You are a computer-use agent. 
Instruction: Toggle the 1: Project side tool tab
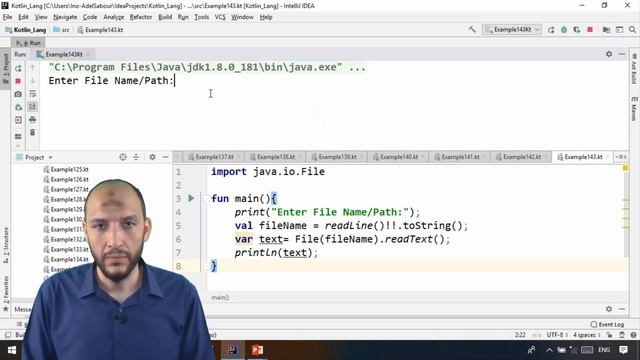[6, 69]
